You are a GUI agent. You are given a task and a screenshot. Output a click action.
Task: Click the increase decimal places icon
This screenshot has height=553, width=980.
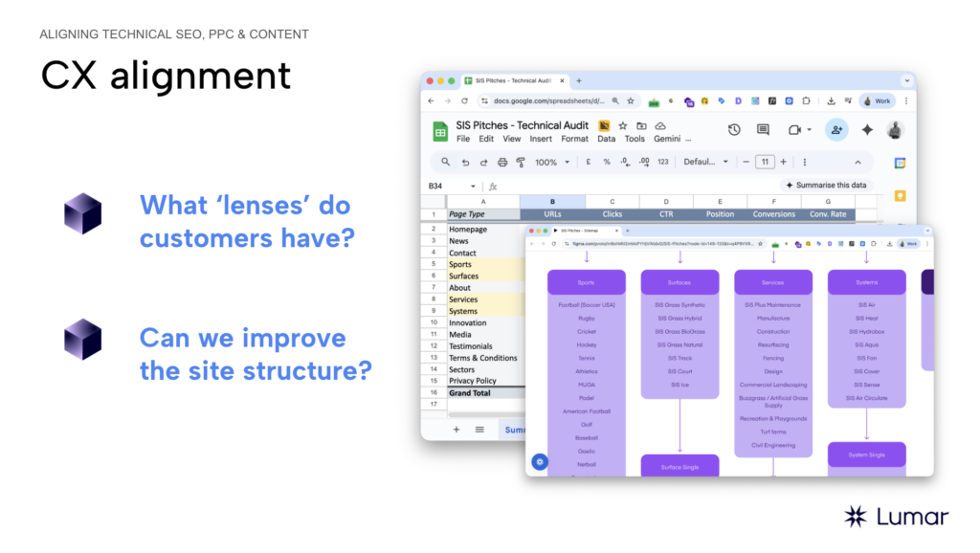(644, 162)
